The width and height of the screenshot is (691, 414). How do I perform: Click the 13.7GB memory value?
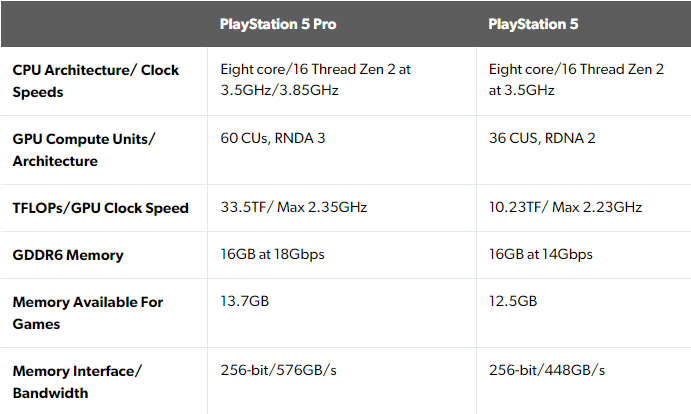pyautogui.click(x=245, y=301)
